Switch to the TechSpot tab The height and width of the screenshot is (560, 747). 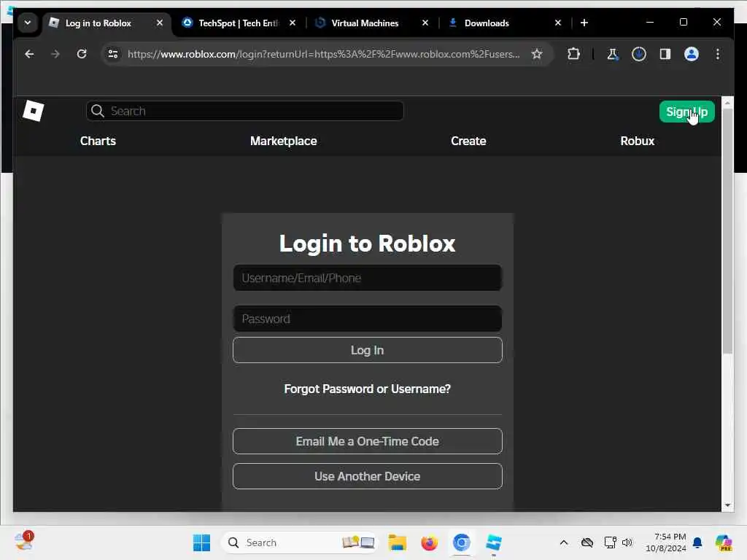pyautogui.click(x=239, y=23)
